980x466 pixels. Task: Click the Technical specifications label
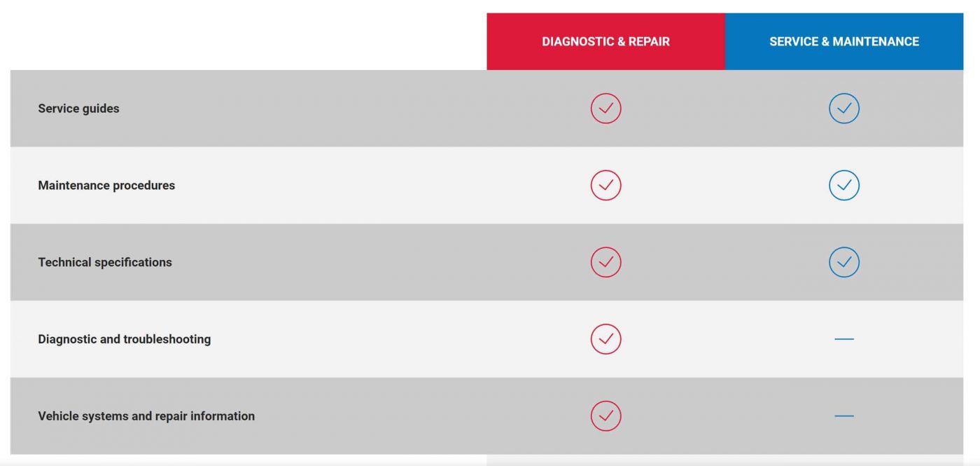tap(105, 262)
